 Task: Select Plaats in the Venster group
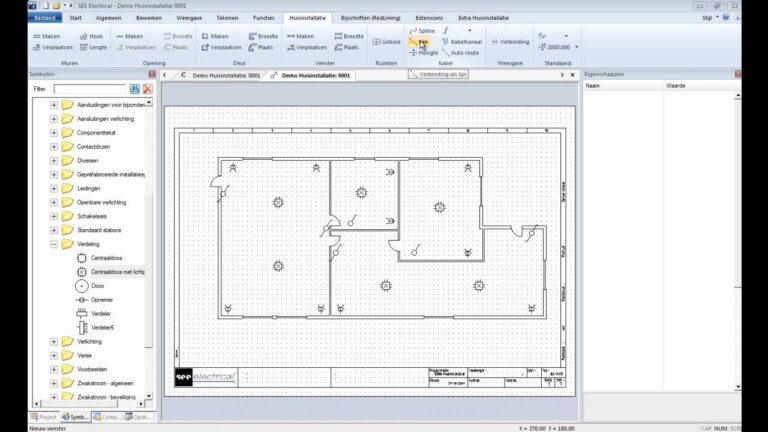coord(346,48)
